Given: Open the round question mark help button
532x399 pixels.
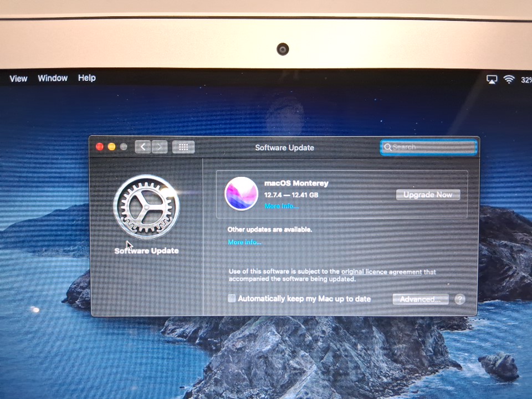Looking at the screenshot, I should 459,299.
